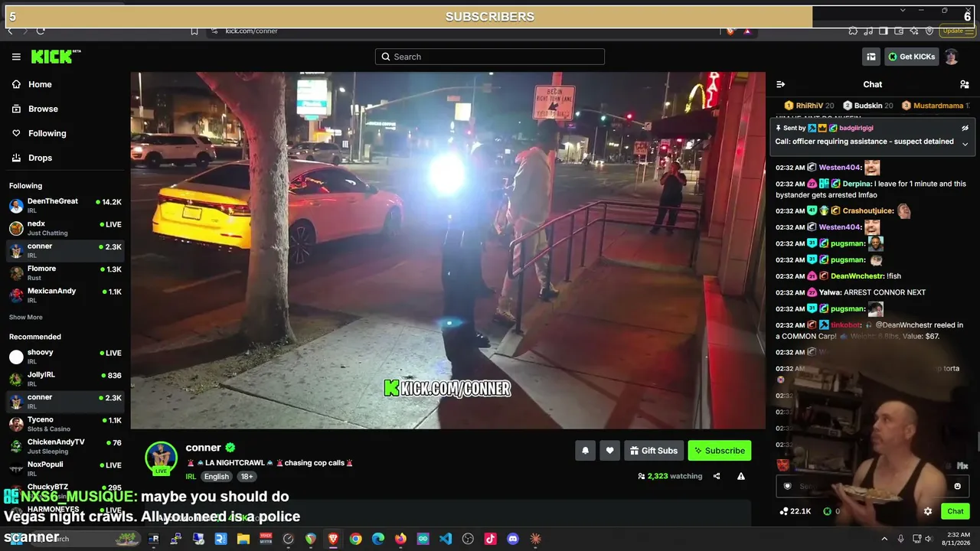Toggle notifications with the bell icon
Image resolution: width=980 pixels, height=551 pixels.
pyautogui.click(x=586, y=451)
